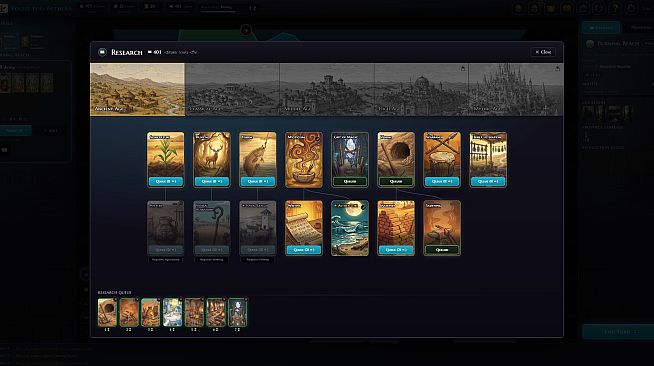Select the locked pottery jar card
This screenshot has width=654, height=366.
pyautogui.click(x=166, y=228)
